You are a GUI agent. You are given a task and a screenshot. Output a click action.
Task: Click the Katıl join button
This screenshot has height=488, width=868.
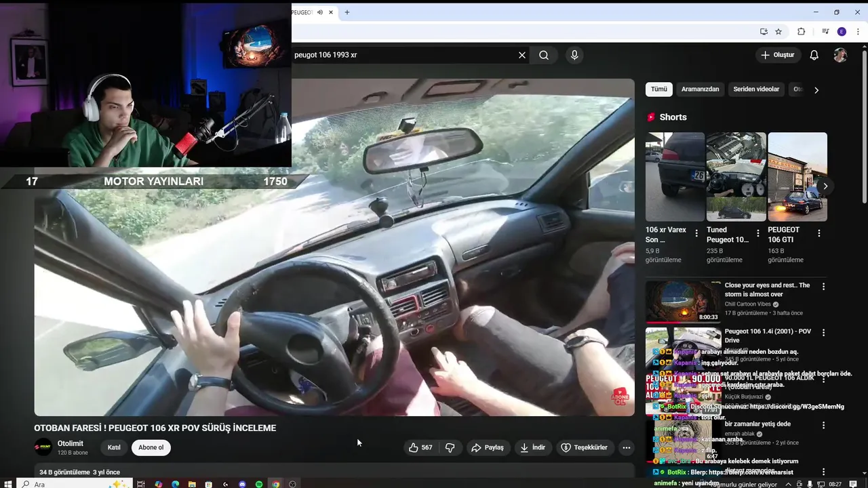114,447
